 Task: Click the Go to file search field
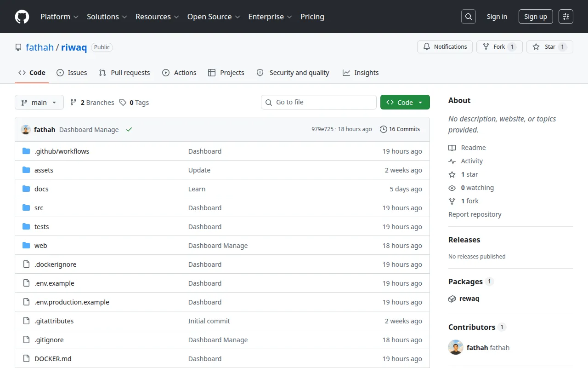tap(319, 102)
